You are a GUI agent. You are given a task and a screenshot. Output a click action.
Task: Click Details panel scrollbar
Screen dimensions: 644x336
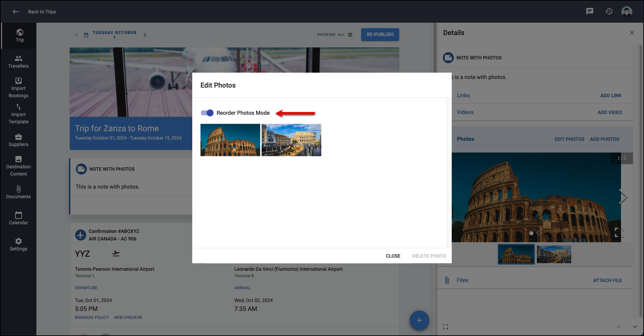tap(641, 180)
